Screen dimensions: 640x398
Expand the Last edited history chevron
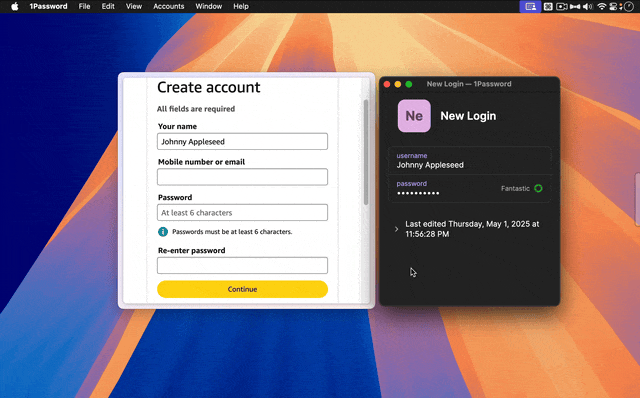coord(396,229)
